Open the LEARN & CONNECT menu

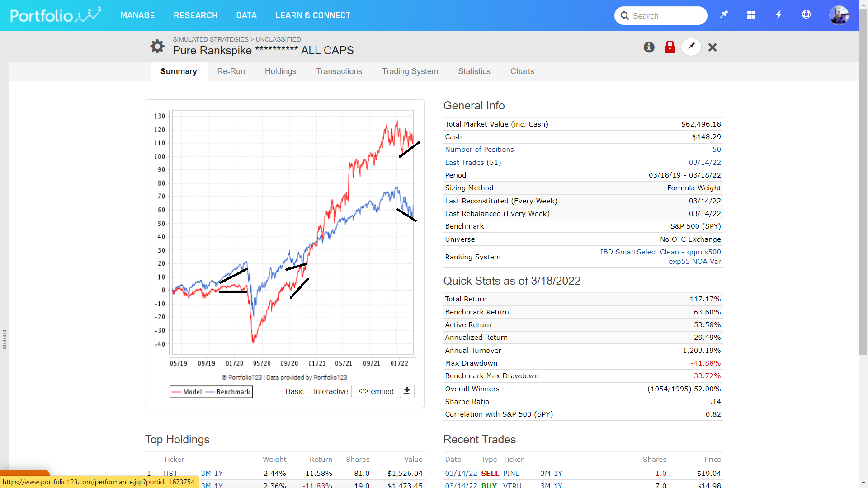313,15
